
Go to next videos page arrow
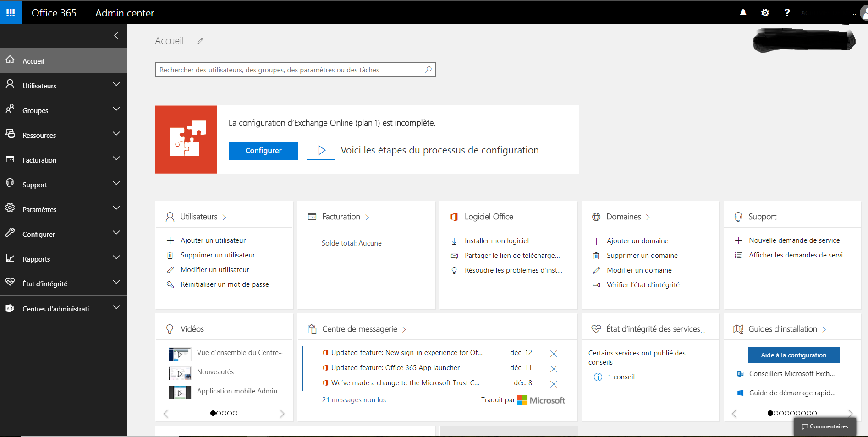(x=282, y=414)
